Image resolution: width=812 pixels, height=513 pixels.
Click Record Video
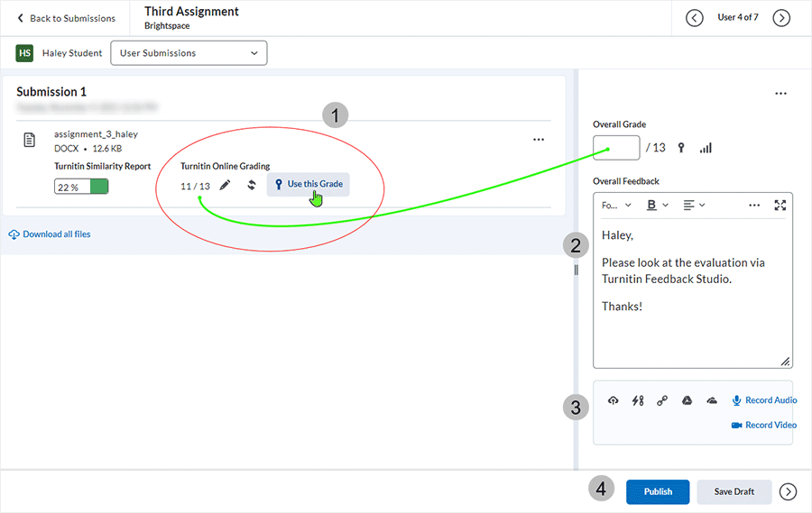tap(764, 425)
